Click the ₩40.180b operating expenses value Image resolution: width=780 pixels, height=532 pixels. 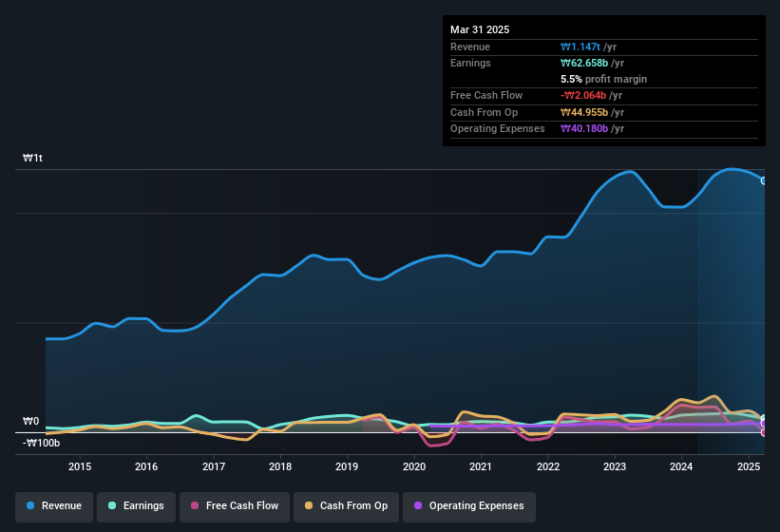point(584,129)
